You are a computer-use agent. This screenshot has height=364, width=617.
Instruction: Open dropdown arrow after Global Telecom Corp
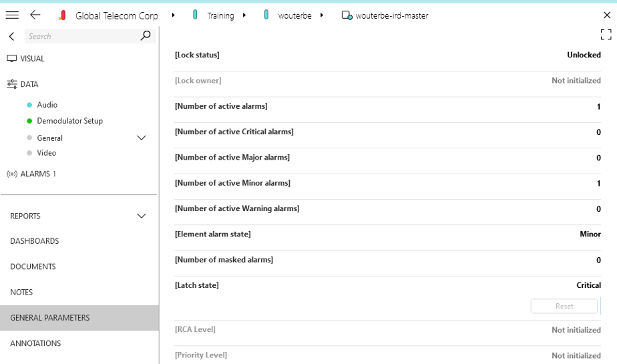coord(174,15)
